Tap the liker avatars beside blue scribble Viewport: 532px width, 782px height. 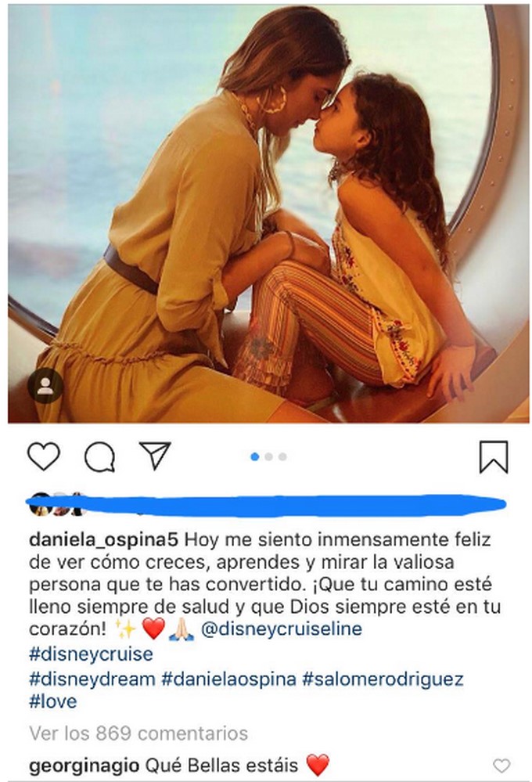pyautogui.click(x=55, y=503)
